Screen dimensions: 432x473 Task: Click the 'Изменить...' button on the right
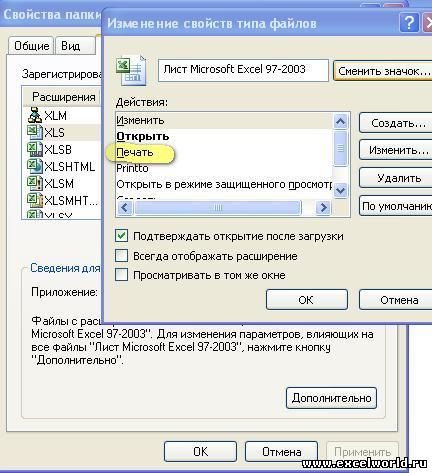(396, 150)
